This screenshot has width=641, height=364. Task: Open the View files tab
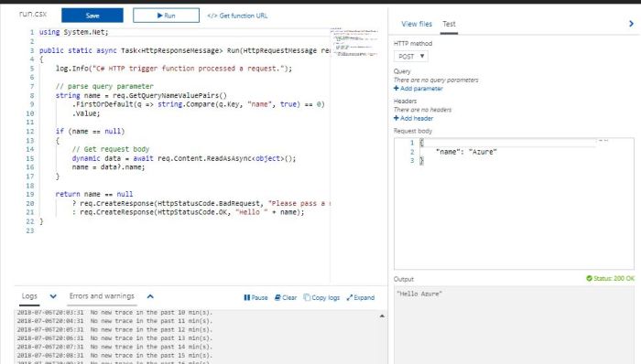(x=417, y=24)
